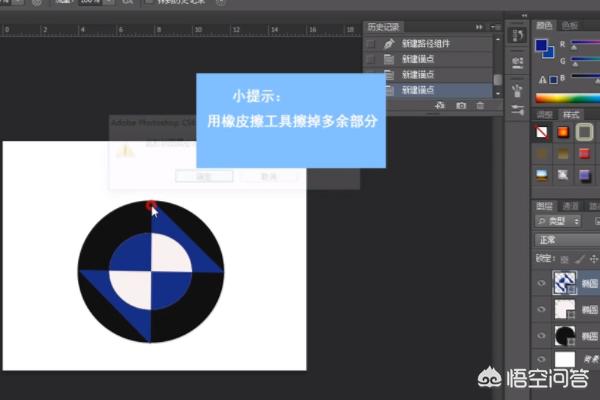Toggle history brush source for first 新建锚点
Viewport: 600px width, 400px height.
[371, 59]
